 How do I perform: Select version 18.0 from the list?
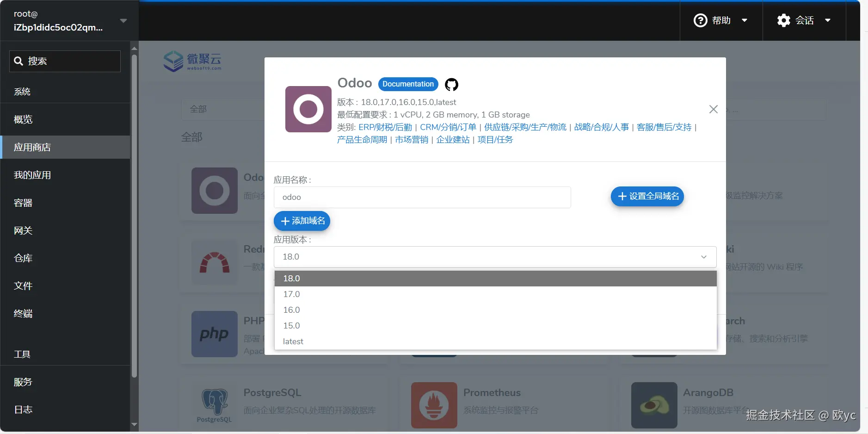495,279
